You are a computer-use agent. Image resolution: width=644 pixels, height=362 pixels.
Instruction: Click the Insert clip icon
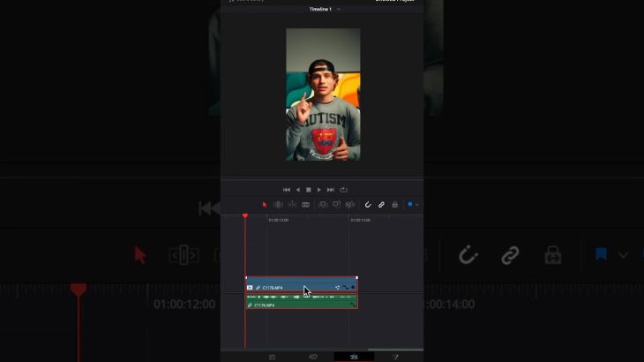[x=323, y=205]
